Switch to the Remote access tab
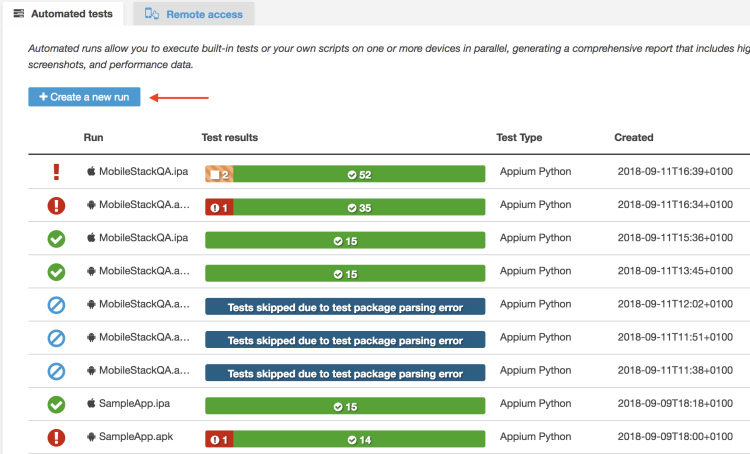 coord(194,14)
